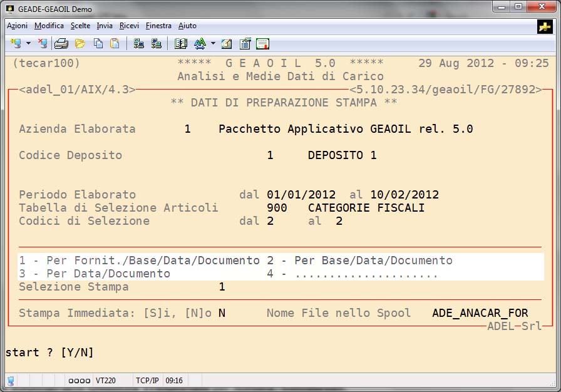Click the ADE_ANACAR_FOR spool file name
Viewport: 561px width, 392px height.
coord(480,313)
